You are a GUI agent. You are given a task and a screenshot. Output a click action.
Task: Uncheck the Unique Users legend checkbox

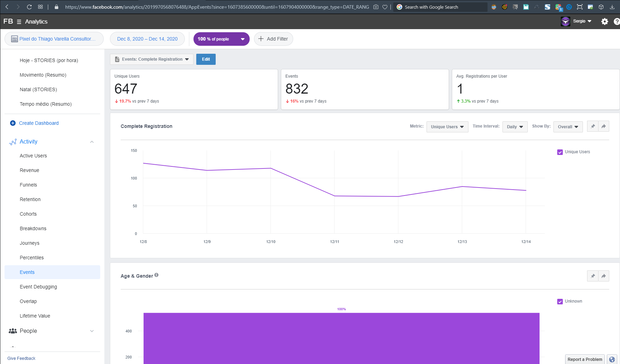560,152
